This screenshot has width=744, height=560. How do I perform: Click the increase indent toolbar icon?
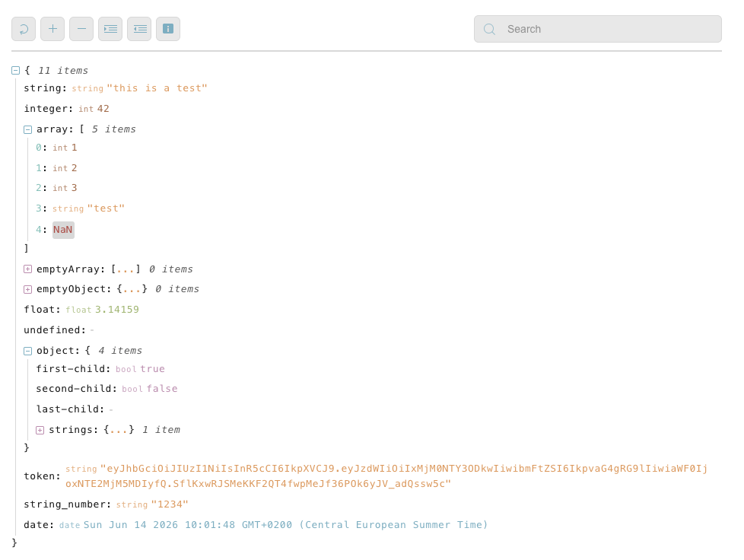tap(110, 29)
